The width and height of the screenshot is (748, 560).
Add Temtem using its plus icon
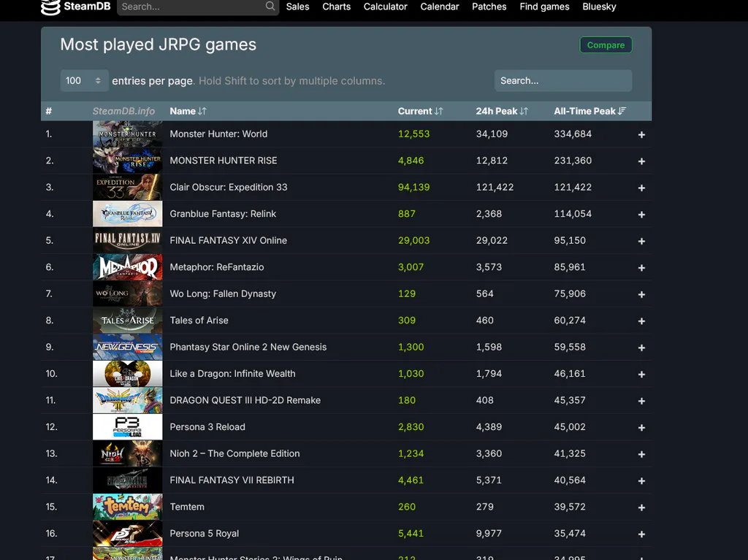[641, 507]
